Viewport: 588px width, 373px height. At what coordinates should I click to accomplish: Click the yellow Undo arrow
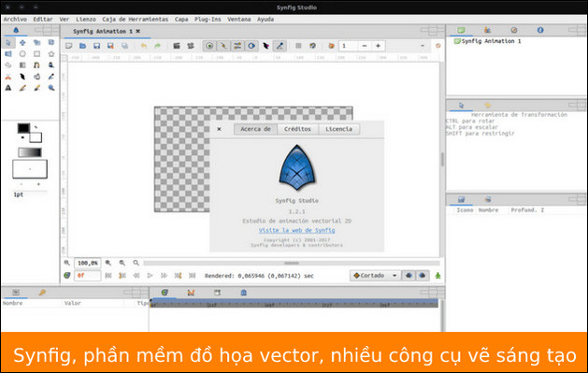[x=144, y=46]
